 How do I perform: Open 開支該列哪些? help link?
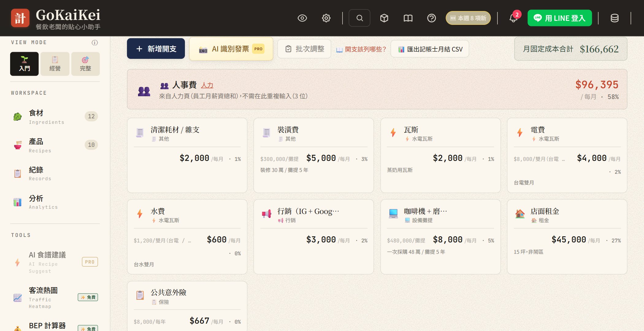(x=361, y=49)
